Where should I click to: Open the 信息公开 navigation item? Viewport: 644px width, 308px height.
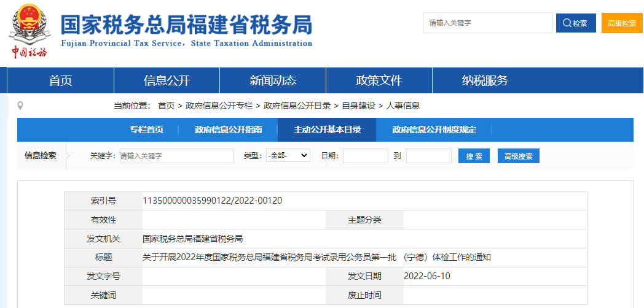tap(167, 80)
